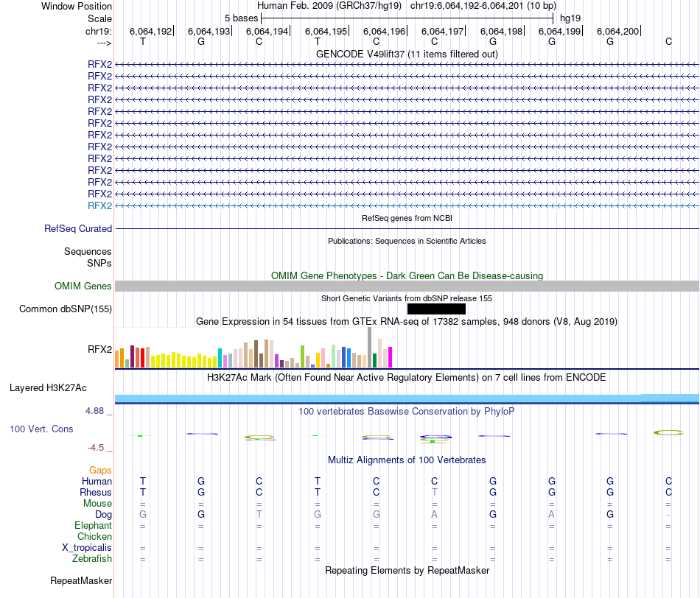Open '100 vertebrates Basewise Conservation by PhyloP' title
Image resolution: width=700 pixels, height=598 pixels.
(x=407, y=412)
